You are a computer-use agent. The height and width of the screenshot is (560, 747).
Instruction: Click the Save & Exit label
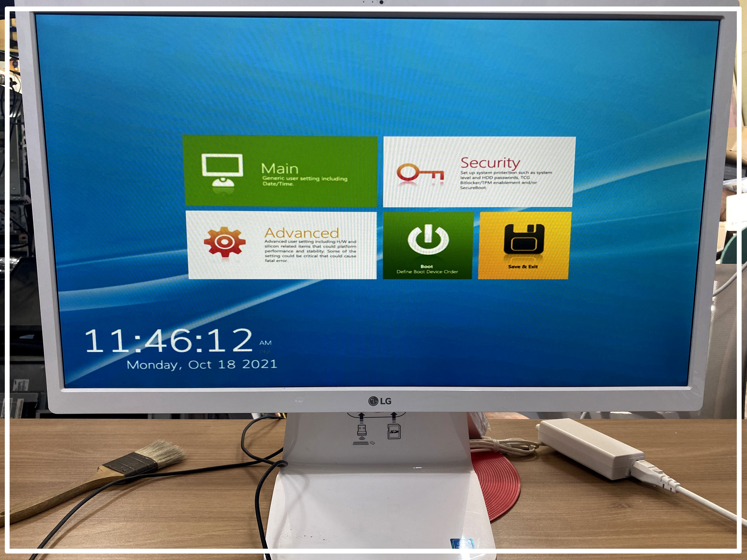pos(523,267)
